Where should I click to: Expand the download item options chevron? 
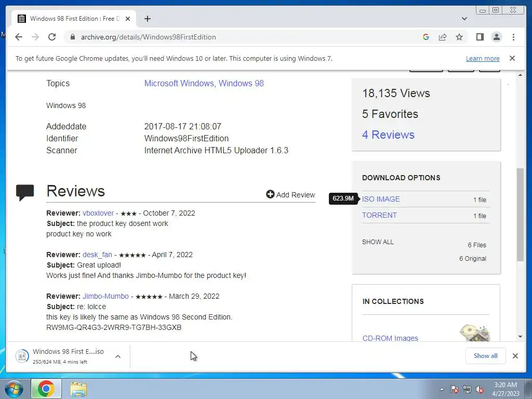click(x=118, y=356)
